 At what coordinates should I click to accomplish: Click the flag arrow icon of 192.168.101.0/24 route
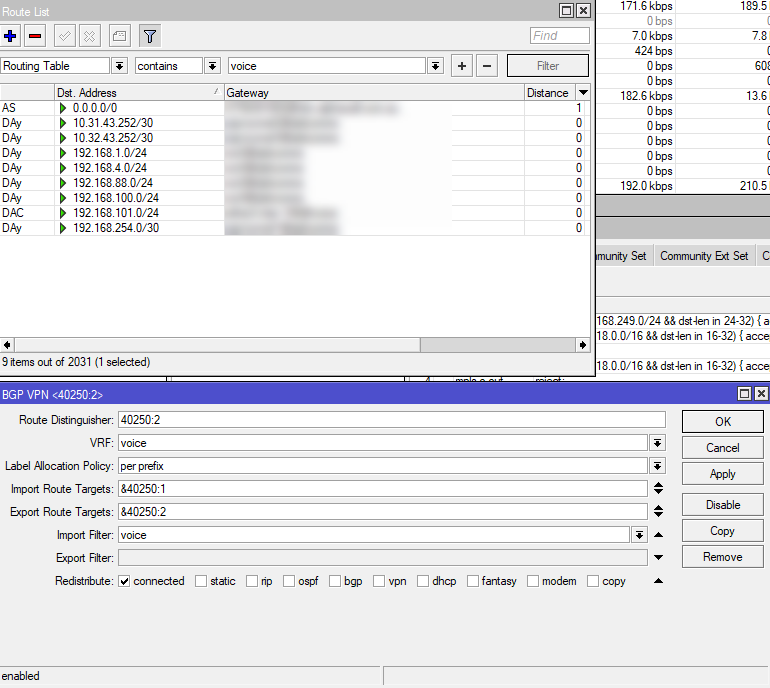(x=62, y=213)
